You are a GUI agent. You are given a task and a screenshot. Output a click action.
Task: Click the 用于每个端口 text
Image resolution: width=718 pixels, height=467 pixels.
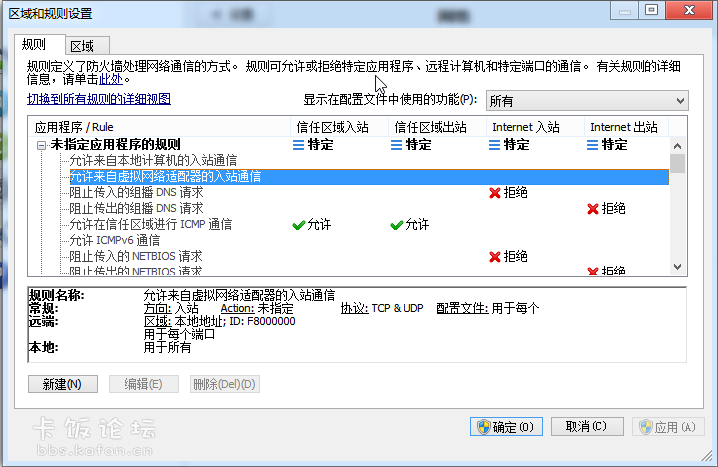[x=179, y=334]
